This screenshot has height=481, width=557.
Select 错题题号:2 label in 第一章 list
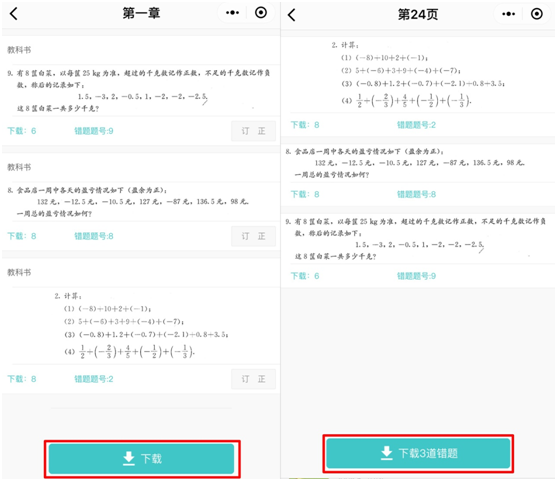pyautogui.click(x=94, y=379)
